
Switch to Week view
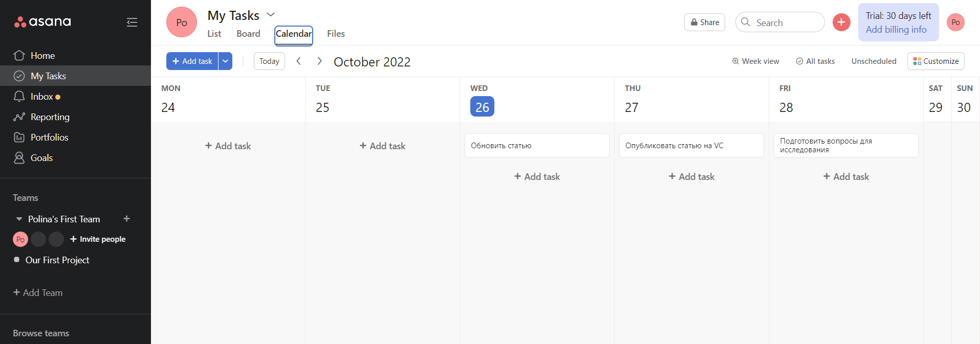[x=755, y=61]
